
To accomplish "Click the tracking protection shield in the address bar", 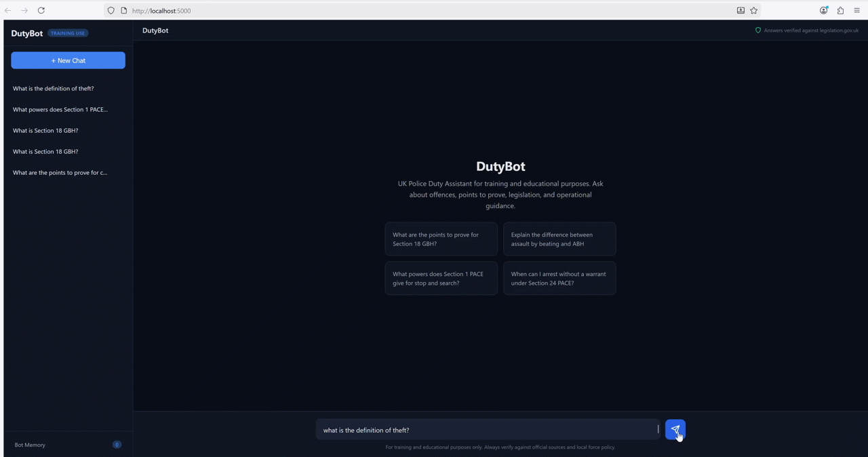I will coord(111,10).
